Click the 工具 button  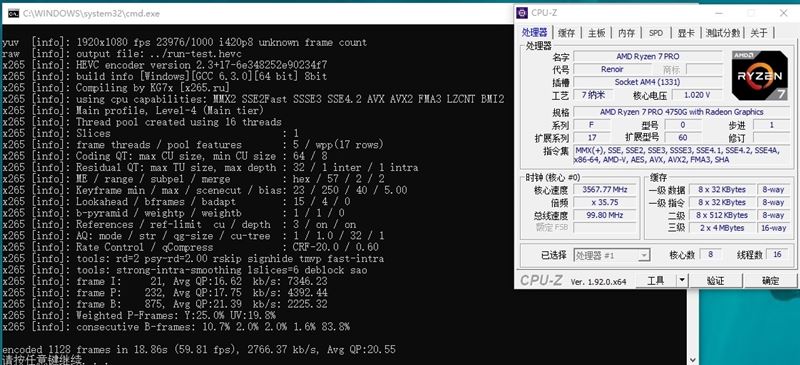[x=656, y=281]
